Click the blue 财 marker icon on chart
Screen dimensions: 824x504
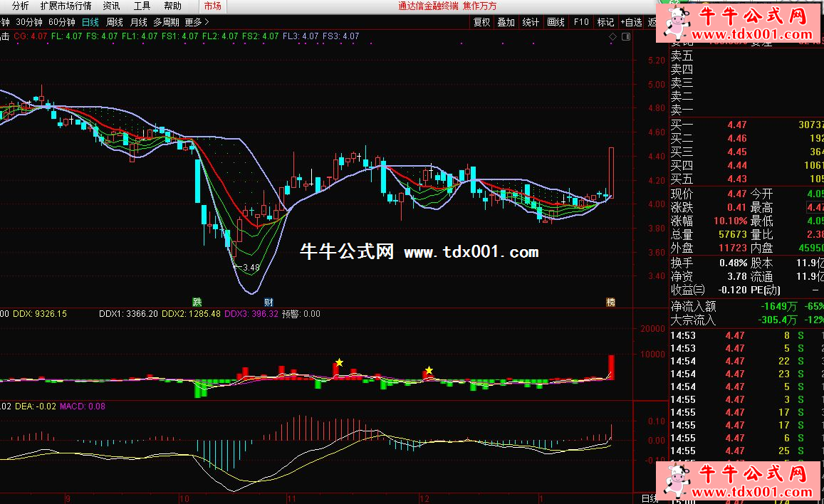pyautogui.click(x=268, y=302)
